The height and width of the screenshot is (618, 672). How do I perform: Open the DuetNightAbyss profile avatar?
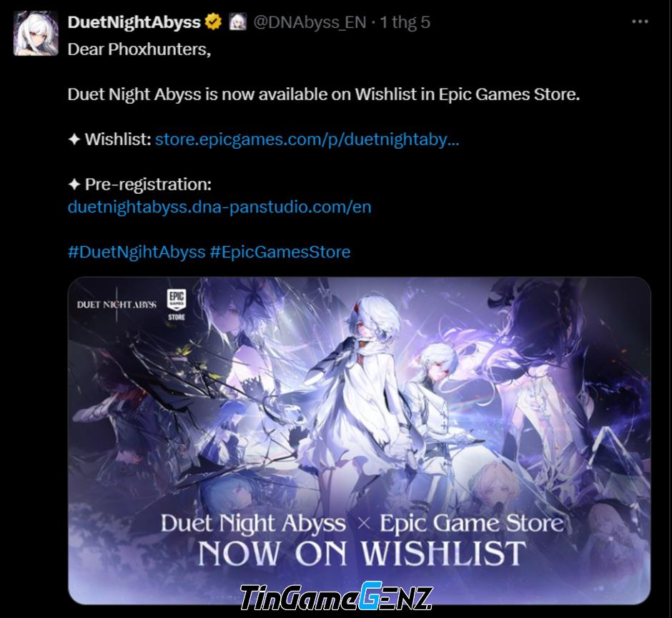36,34
